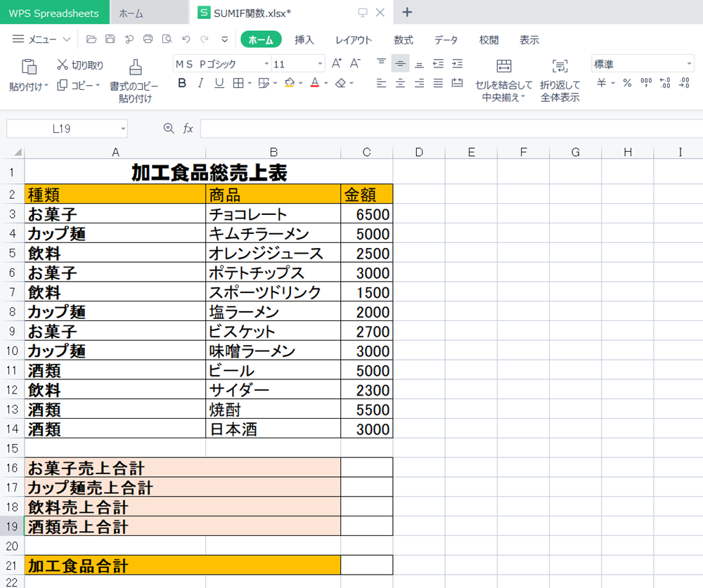Select the column C header
Screen dimensions: 703x588
pyautogui.click(x=367, y=152)
